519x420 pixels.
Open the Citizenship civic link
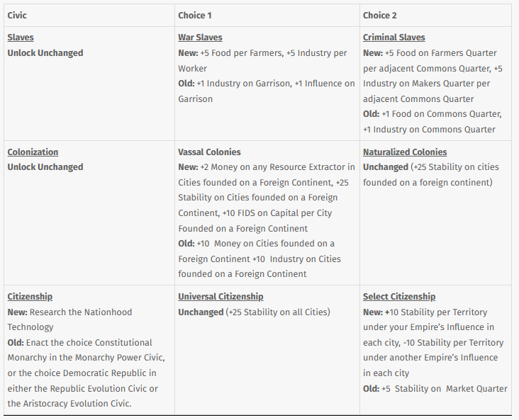pos(30,296)
